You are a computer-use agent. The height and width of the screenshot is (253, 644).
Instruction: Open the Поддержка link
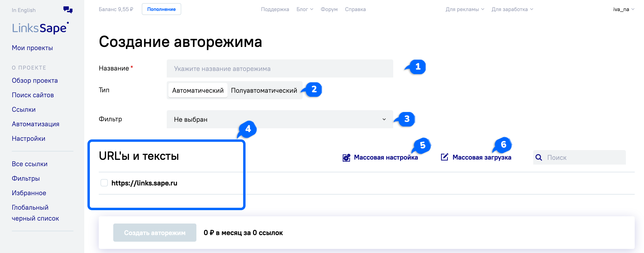tap(275, 9)
